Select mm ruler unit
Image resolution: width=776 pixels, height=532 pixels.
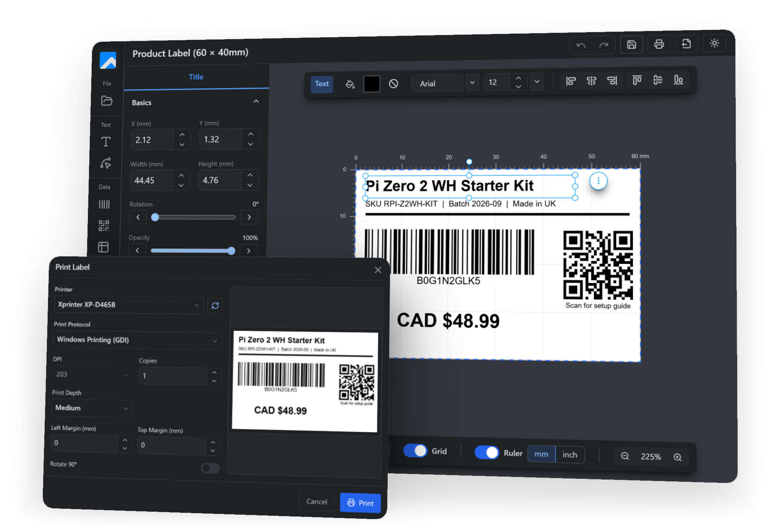541,454
